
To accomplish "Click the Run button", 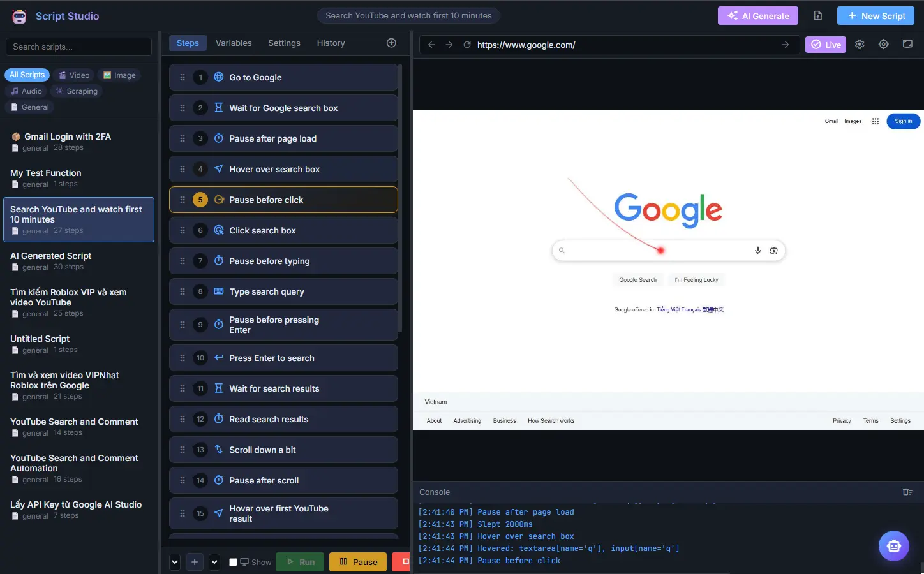I will tap(300, 562).
